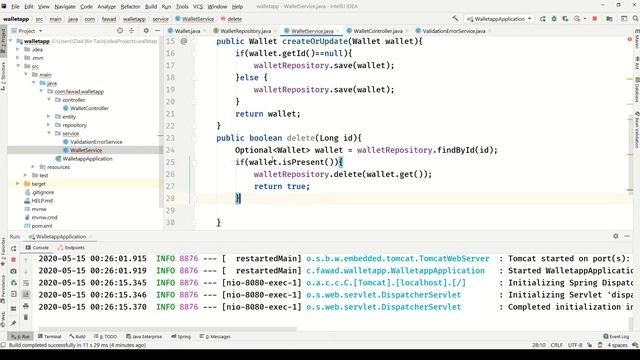The height and width of the screenshot is (360, 640).
Task: Expand the entity package
Action: [x=49, y=116]
